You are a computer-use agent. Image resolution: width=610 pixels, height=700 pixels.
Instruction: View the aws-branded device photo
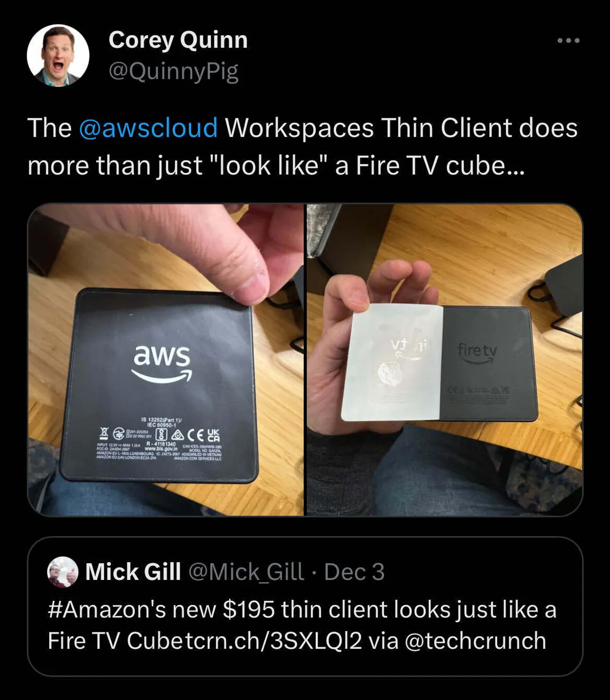coord(166,360)
